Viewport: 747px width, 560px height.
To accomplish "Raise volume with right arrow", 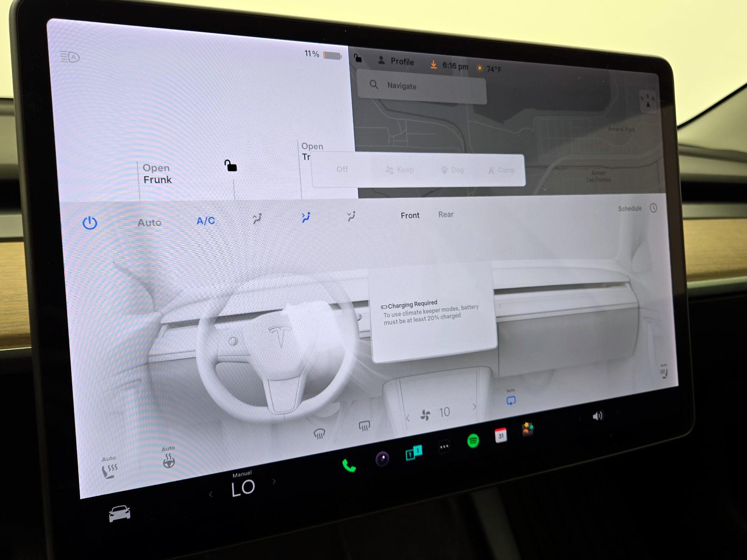I will coord(617,412).
